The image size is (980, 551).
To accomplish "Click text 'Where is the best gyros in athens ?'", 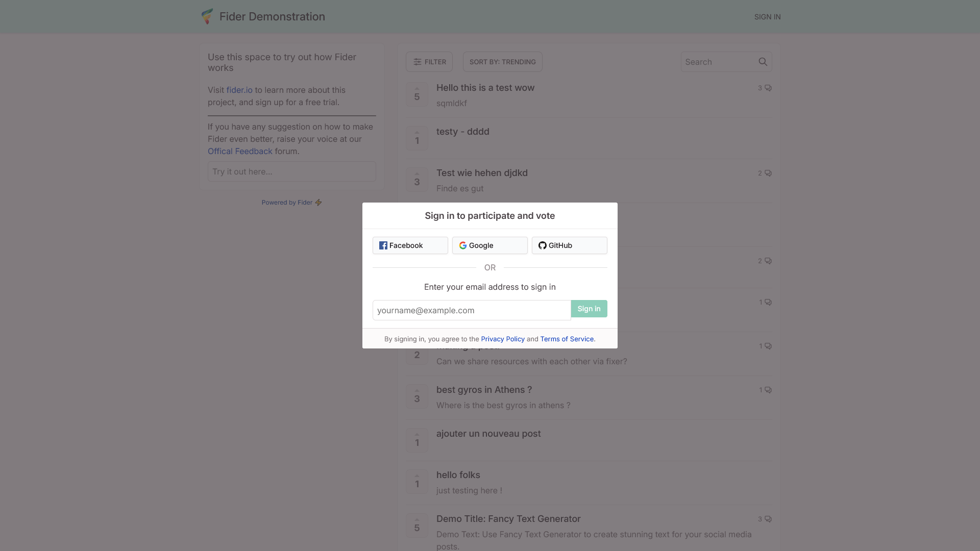I will click(x=503, y=405).
